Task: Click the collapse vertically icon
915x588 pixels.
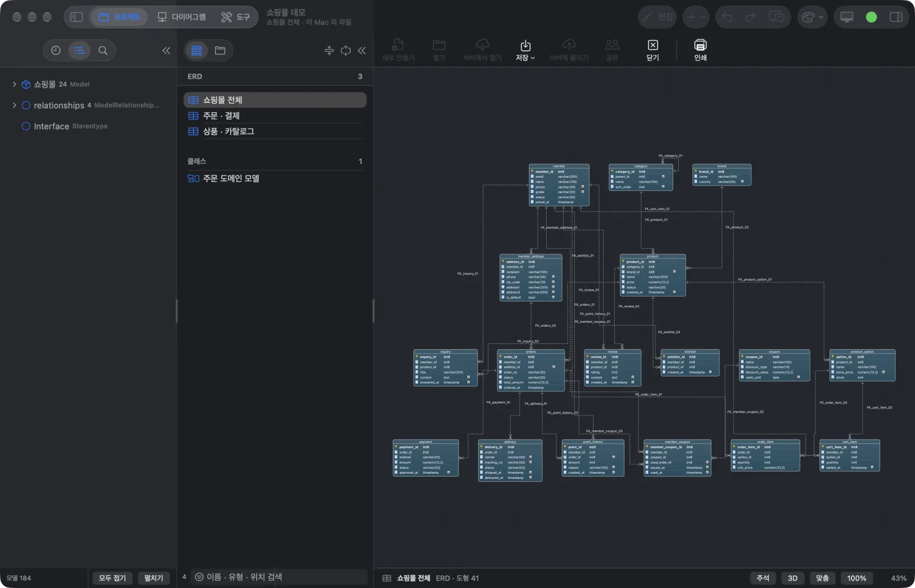Action: 329,50
